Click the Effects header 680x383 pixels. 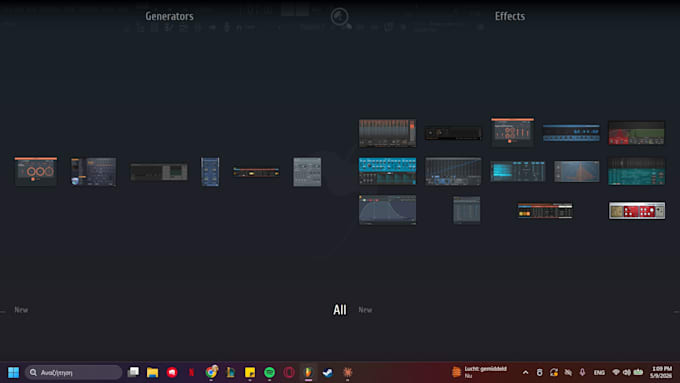pos(510,16)
